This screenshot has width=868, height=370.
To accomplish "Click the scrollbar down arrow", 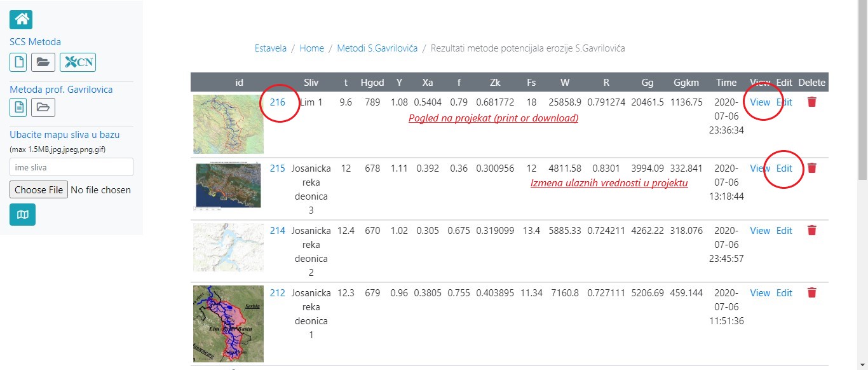I will pos(862,364).
